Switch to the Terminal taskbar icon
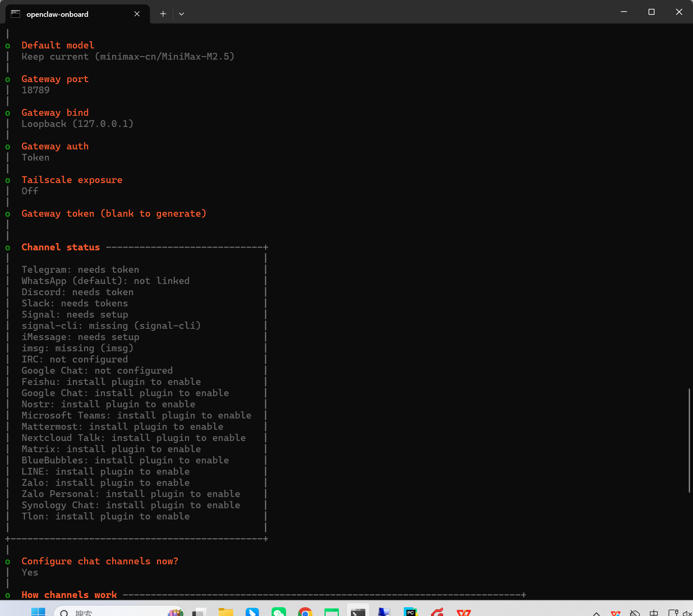This screenshot has width=693, height=616. point(358,611)
